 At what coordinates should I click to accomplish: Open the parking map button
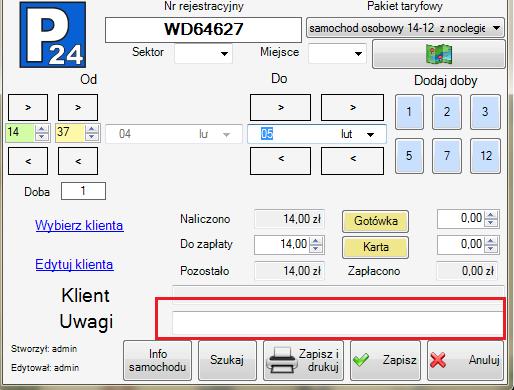point(439,54)
